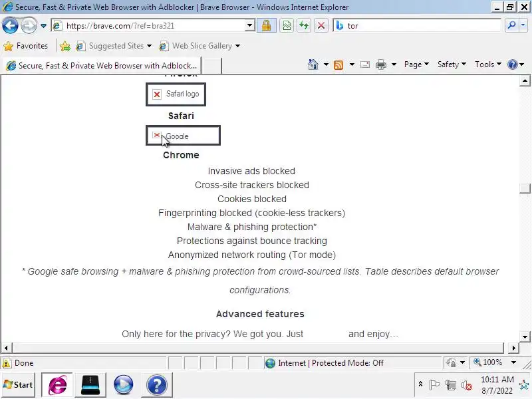Open the Suggested Sites link
Screen dimensions: 532x399
[x=114, y=46]
